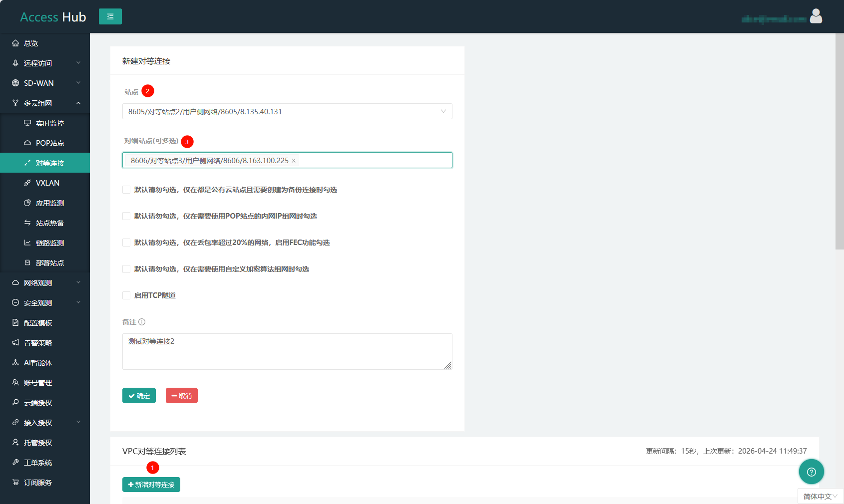Click the POP站点 cloud icon
The image size is (844, 504).
point(27,143)
